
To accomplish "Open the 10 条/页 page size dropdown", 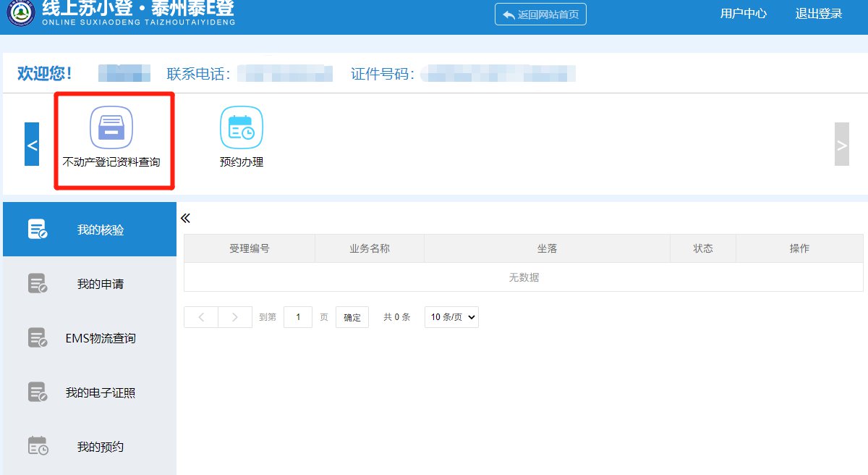I will 451,317.
